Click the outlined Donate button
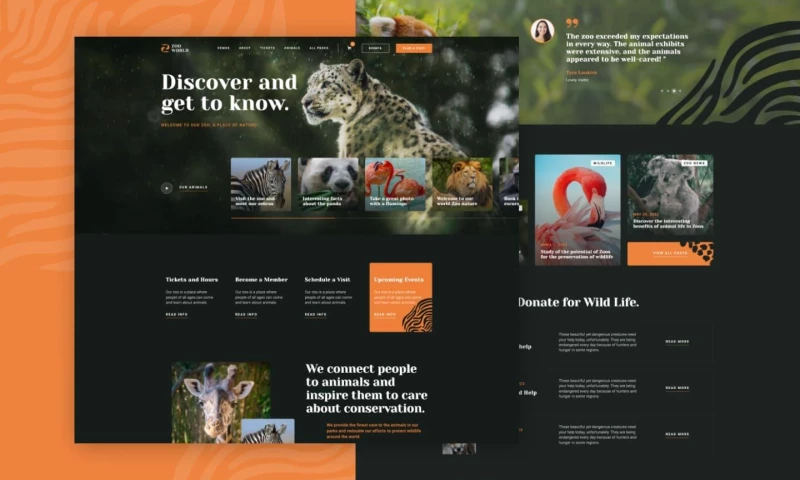The width and height of the screenshot is (800, 480). click(x=376, y=48)
